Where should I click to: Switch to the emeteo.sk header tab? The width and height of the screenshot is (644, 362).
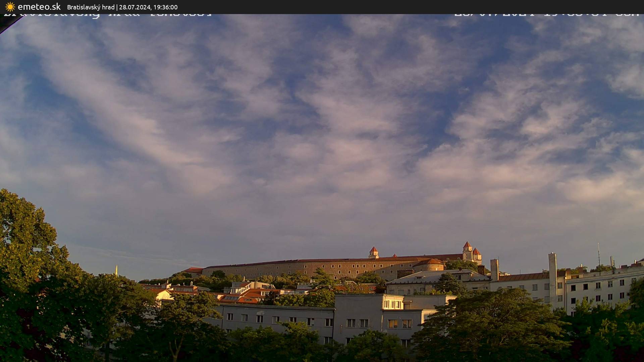pos(39,6)
